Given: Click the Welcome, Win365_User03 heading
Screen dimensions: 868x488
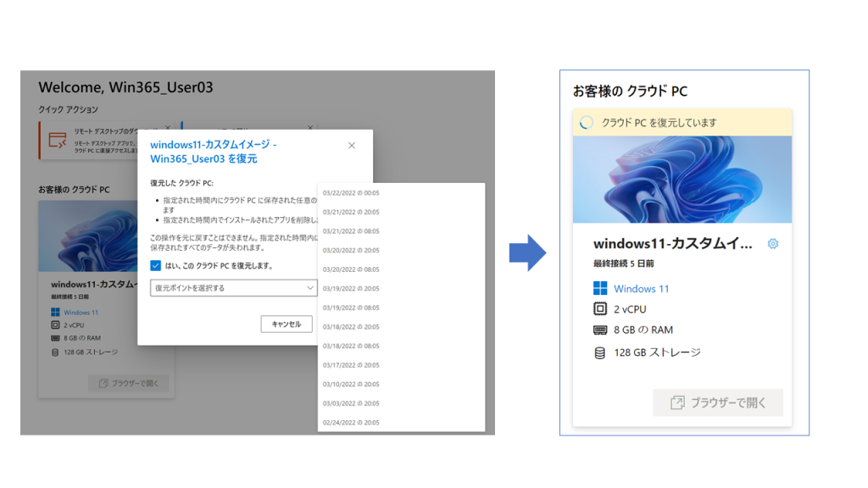Looking at the screenshot, I should pos(125,87).
